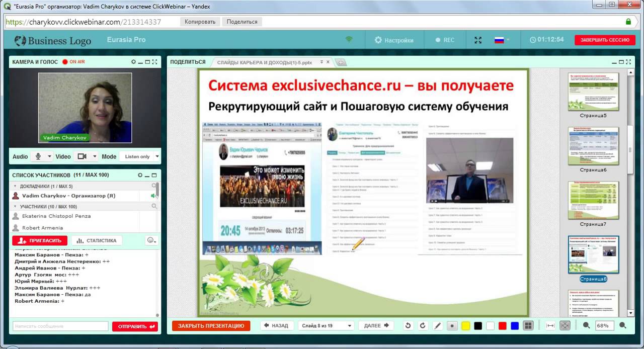Click the ЗАВЕРШИТЬ СЕССИЮ button
This screenshot has height=349, width=644.
tap(605, 40)
